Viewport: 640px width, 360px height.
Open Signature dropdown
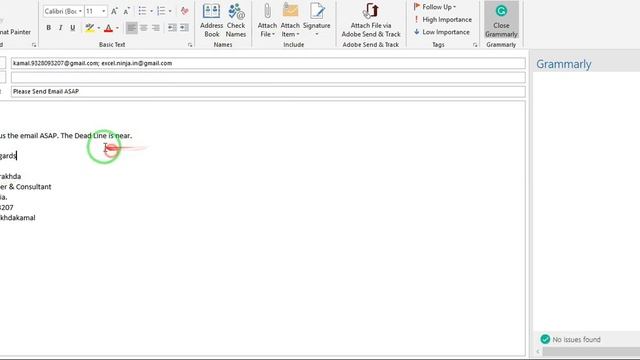click(x=317, y=20)
